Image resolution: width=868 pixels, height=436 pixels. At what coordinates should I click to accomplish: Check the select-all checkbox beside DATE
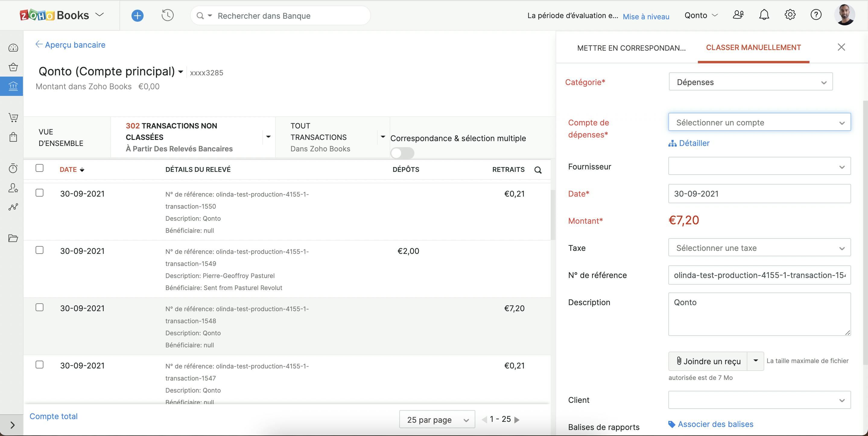point(40,168)
